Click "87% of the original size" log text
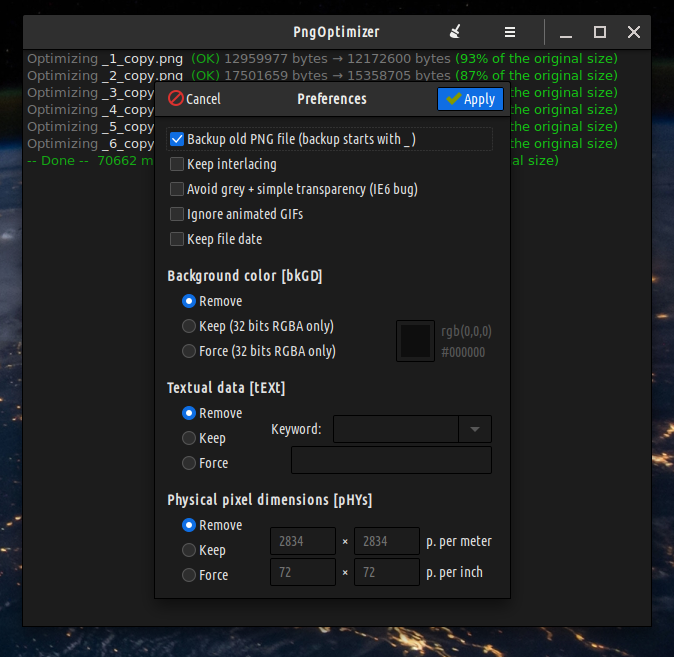The width and height of the screenshot is (674, 657). pyautogui.click(x=536, y=76)
